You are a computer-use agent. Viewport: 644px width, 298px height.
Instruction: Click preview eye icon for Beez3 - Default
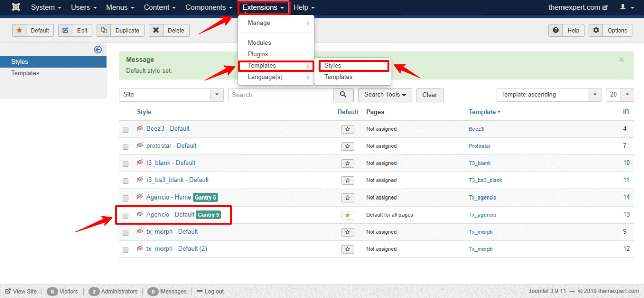coord(140,128)
